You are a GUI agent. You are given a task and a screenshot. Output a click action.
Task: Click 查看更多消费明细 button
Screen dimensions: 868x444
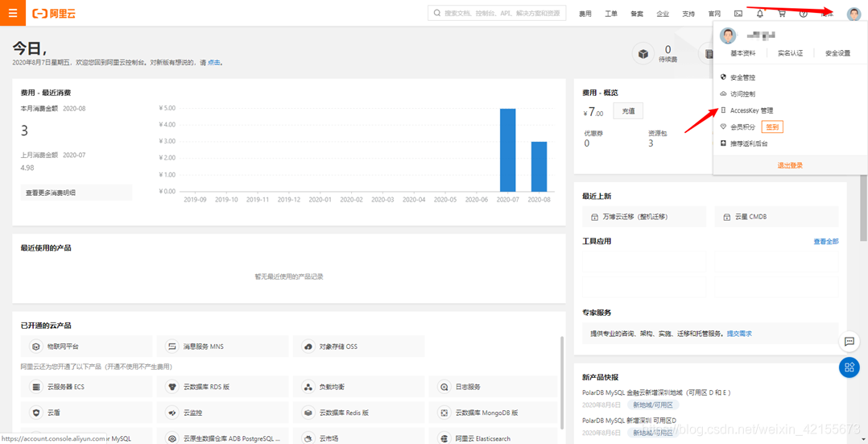tap(76, 193)
